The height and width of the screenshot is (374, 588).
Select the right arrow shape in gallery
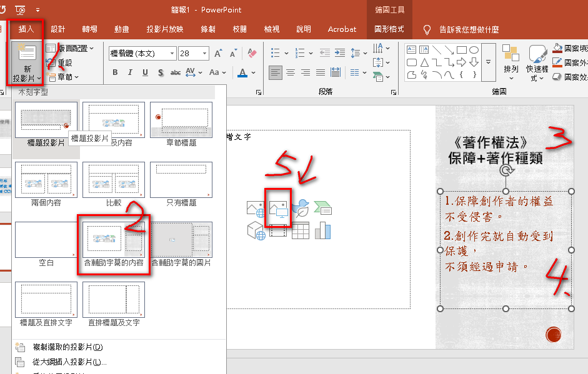(x=462, y=62)
